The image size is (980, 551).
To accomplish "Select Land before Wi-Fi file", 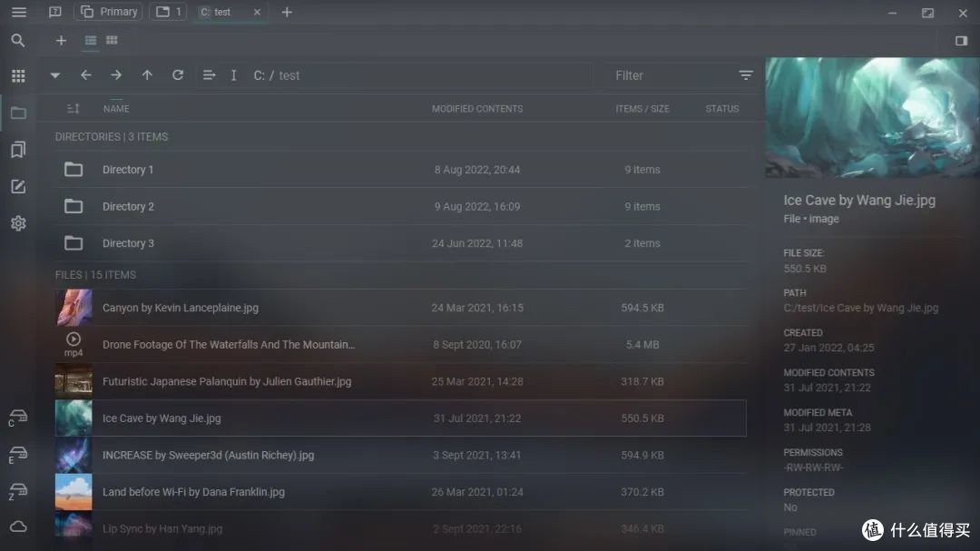I will point(401,492).
